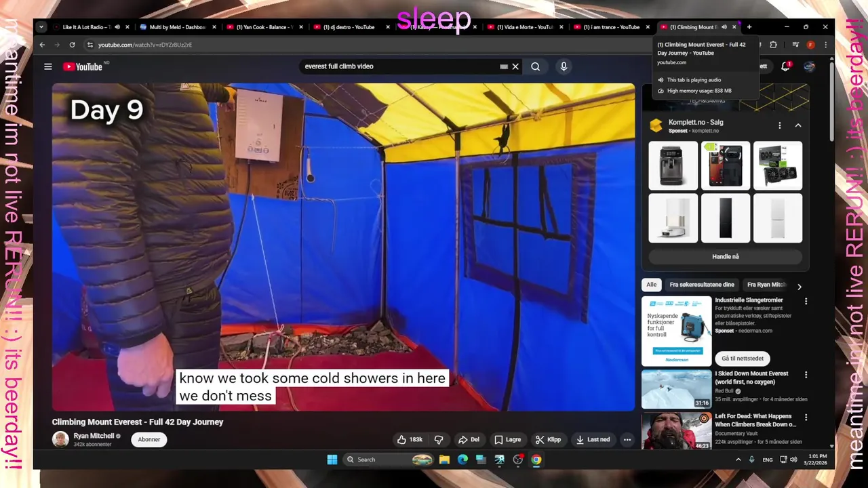
Task: Go to the YouTube home logo
Action: point(83,66)
